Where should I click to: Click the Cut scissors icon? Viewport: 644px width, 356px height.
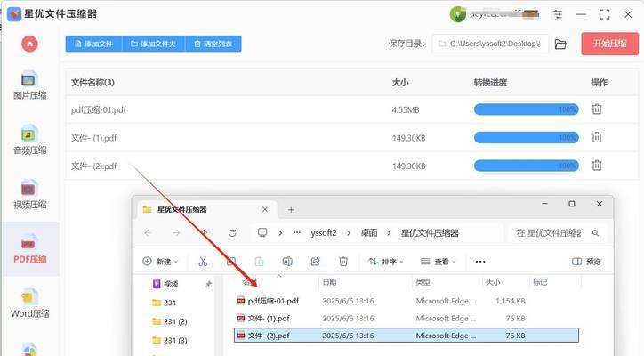(x=203, y=262)
